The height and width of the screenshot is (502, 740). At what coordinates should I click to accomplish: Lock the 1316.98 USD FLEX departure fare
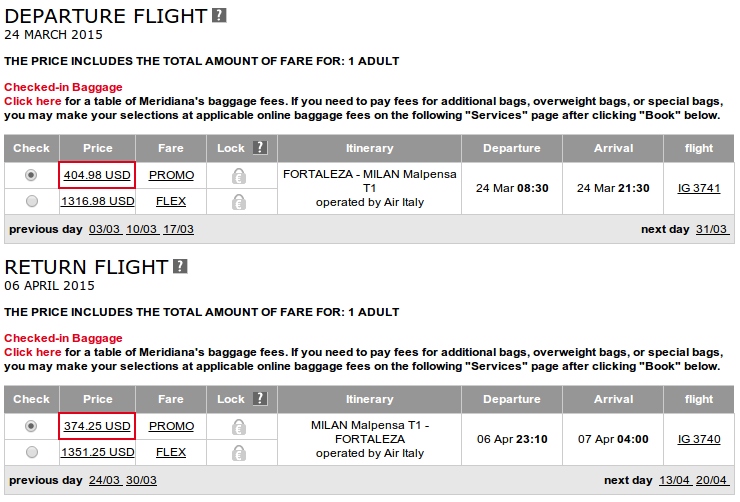(239, 202)
